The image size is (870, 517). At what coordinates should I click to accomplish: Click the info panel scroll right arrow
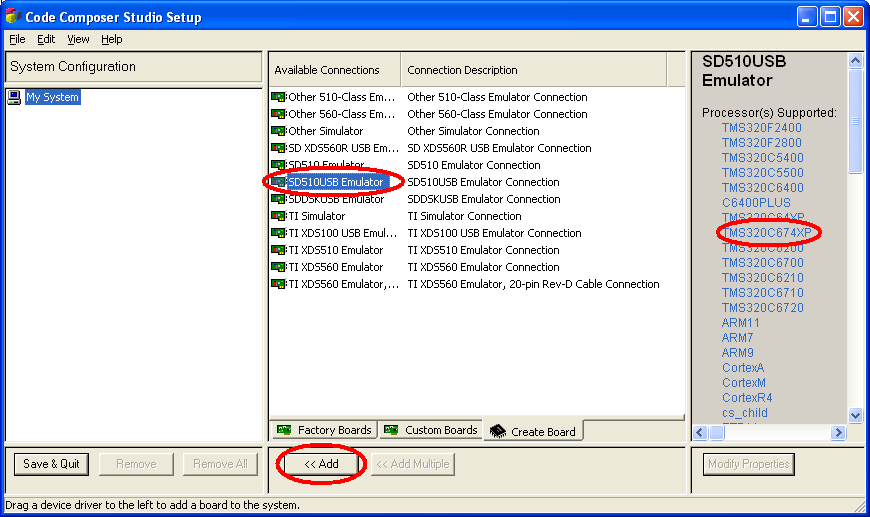click(x=838, y=432)
